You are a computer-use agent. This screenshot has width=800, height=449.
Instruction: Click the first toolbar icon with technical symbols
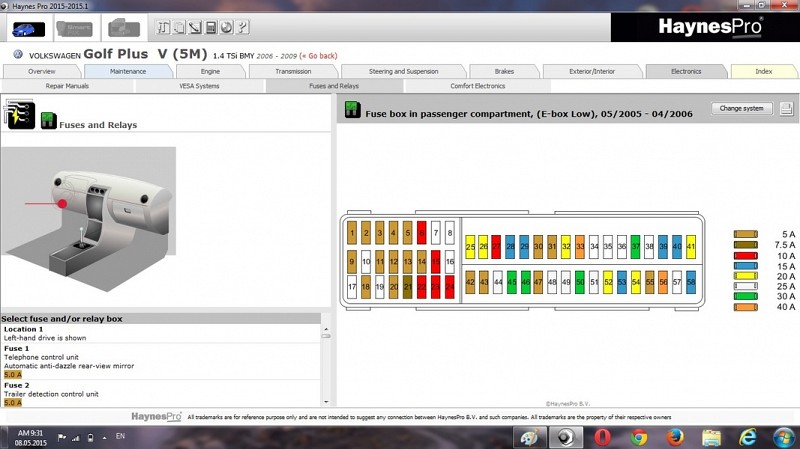(163, 27)
